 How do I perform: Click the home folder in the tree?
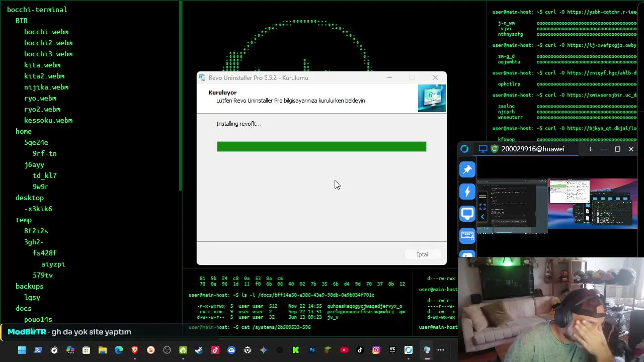tap(24, 131)
